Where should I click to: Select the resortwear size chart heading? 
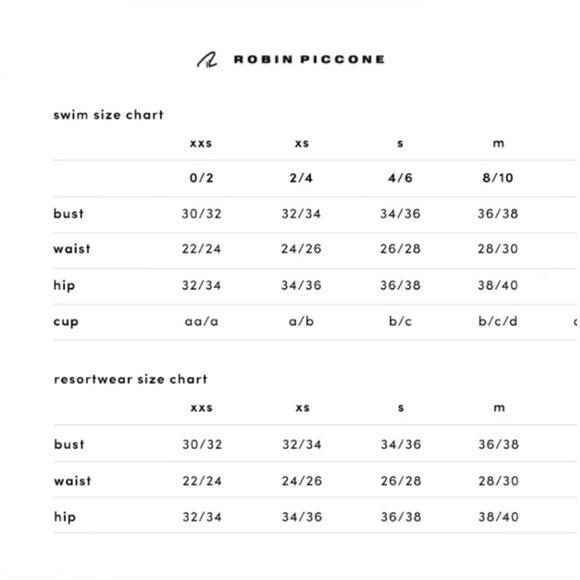(131, 379)
